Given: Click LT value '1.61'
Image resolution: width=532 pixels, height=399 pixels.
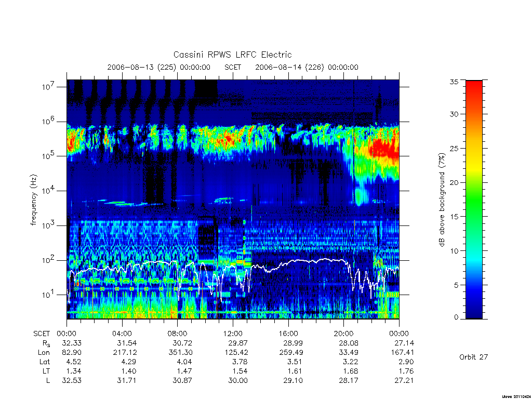Looking at the screenshot, I should click(296, 371).
